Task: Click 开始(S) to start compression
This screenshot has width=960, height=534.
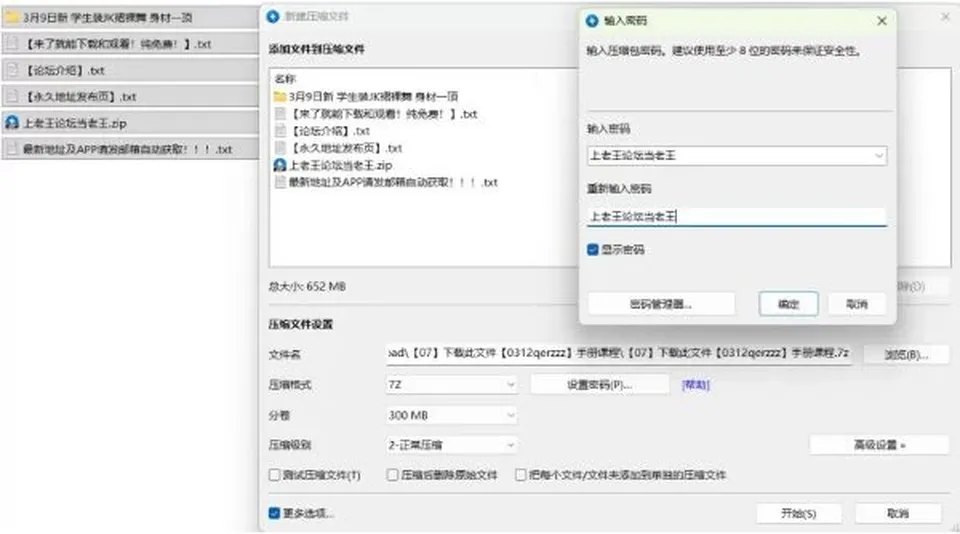Action: coord(798,513)
